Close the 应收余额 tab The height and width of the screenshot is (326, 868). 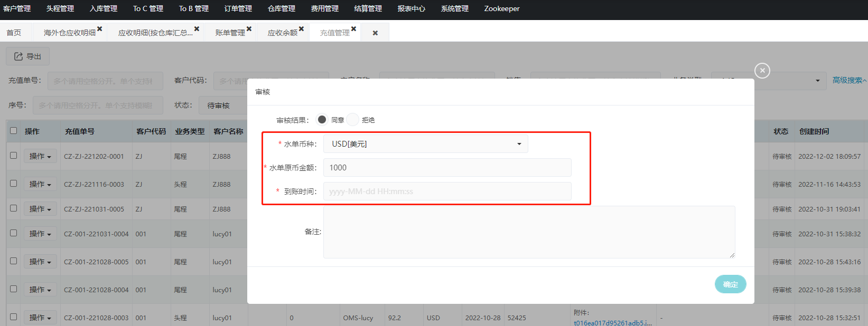point(301,29)
